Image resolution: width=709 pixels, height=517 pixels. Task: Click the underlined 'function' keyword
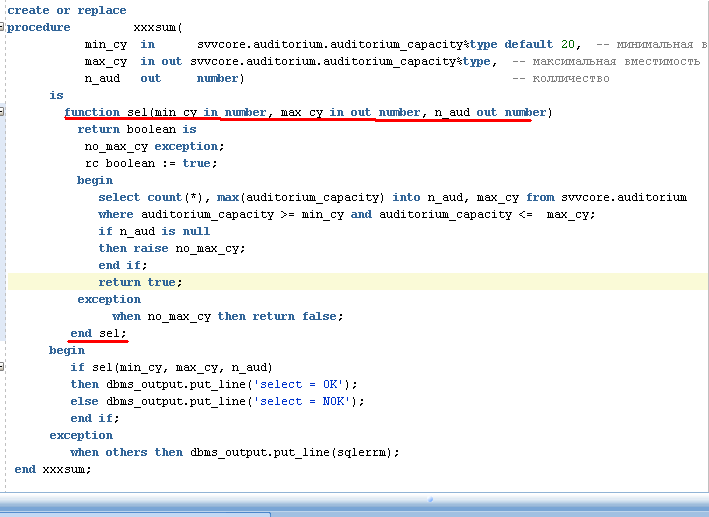tap(92, 112)
